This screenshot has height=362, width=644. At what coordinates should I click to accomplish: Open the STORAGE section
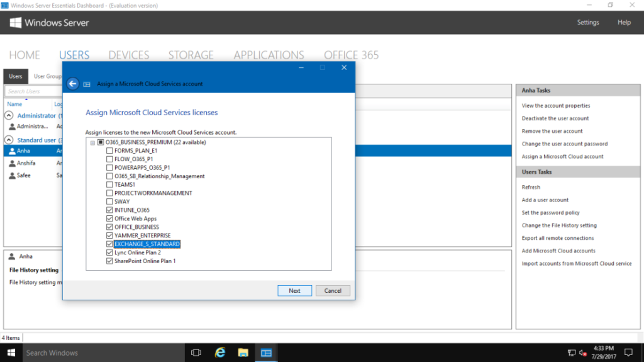[191, 55]
